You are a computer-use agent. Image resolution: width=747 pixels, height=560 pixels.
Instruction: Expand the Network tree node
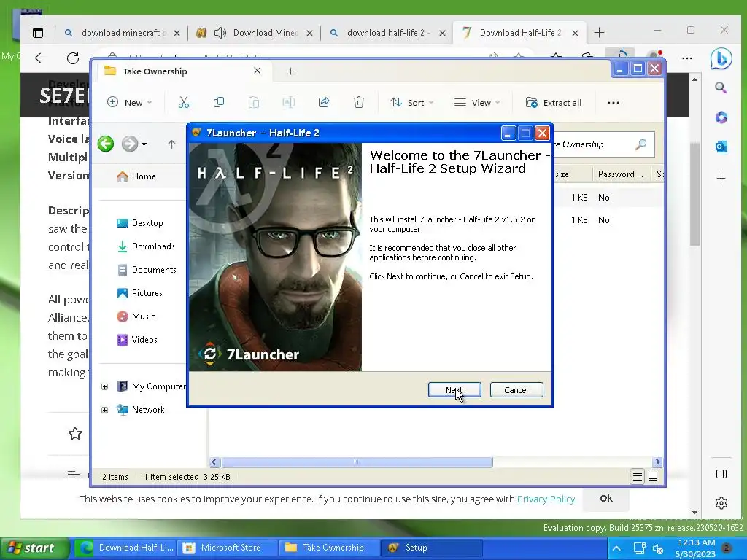[x=104, y=410]
